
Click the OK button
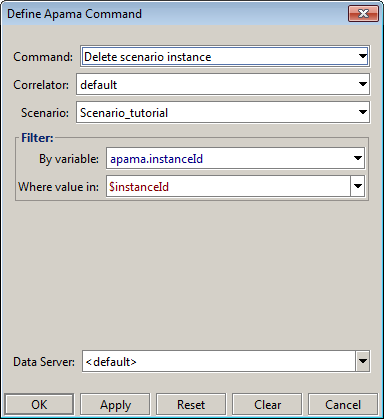[39, 405]
